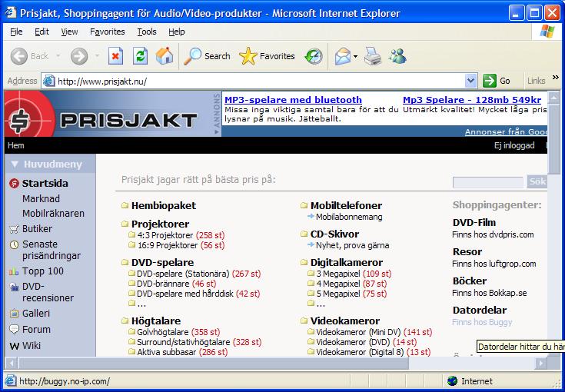Go to the Home page icon

click(165, 56)
